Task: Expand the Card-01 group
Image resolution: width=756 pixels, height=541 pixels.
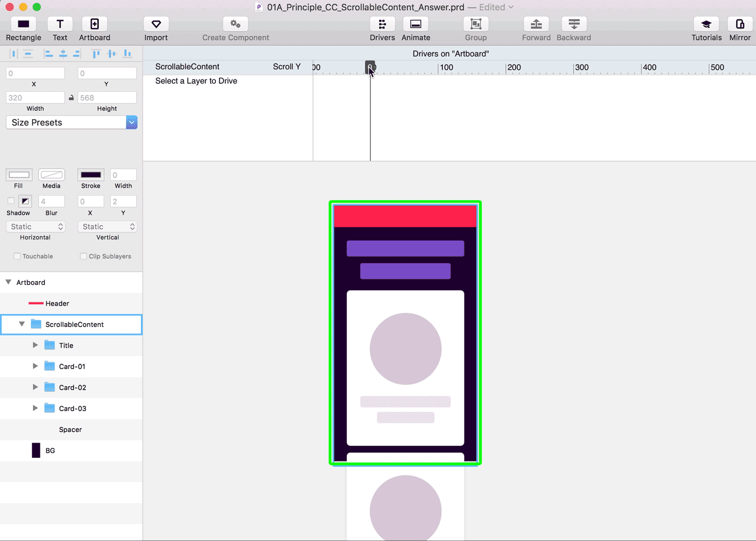Action: tap(35, 366)
